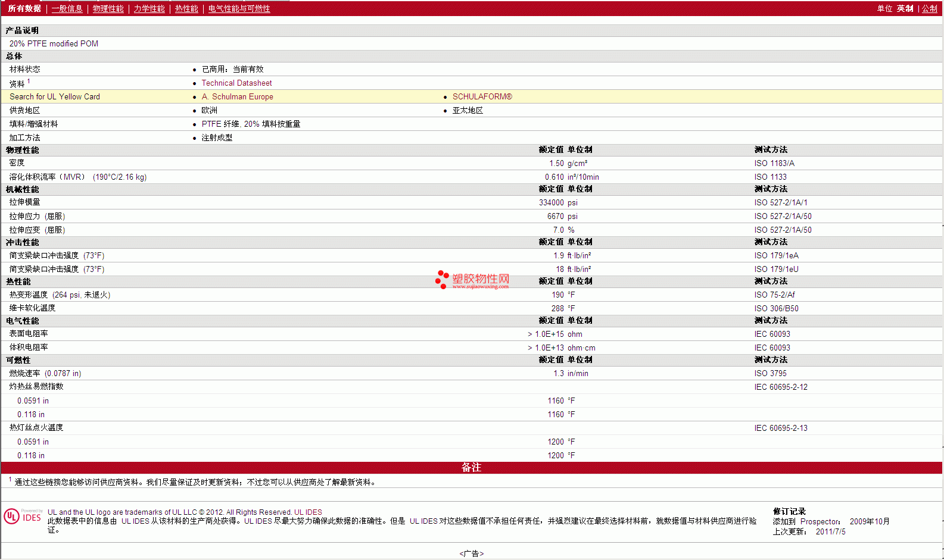This screenshot has height=560, width=944.
Task: Click the 产品说明 section header
Action: (22, 31)
